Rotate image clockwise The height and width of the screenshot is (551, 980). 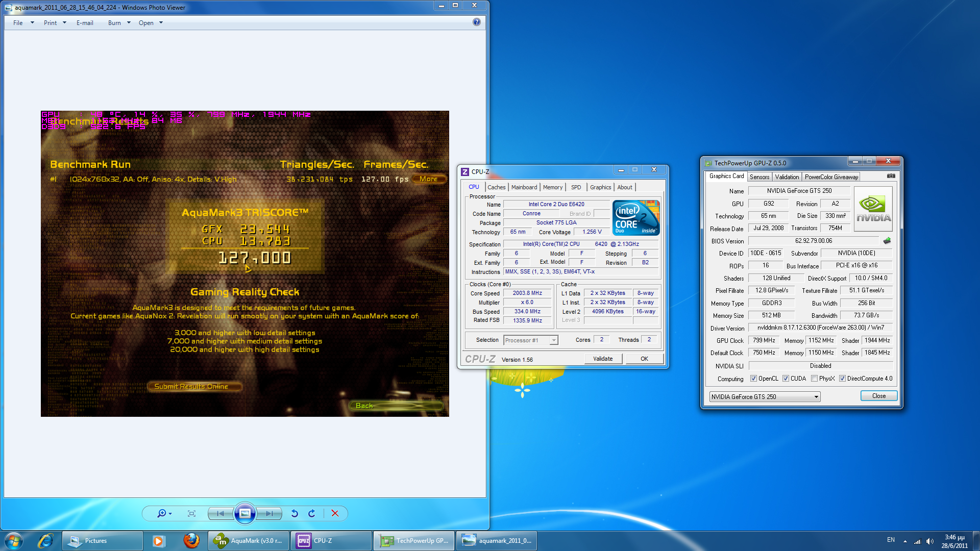pyautogui.click(x=312, y=513)
